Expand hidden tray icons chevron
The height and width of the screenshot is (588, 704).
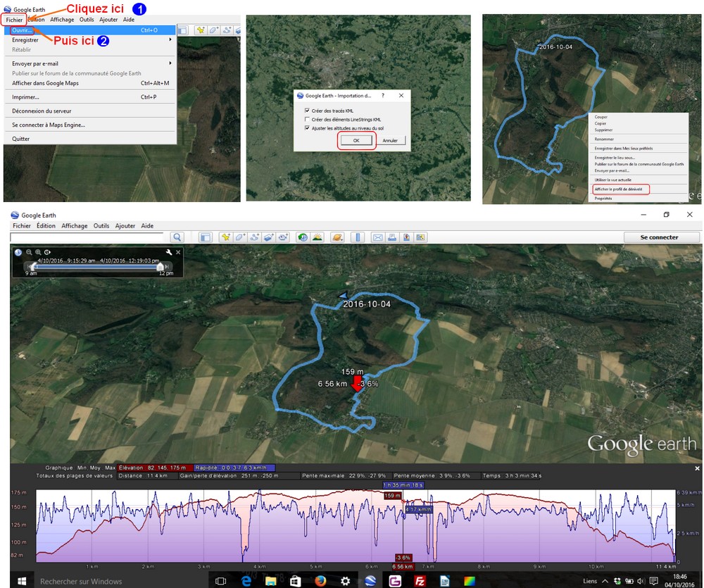click(605, 581)
